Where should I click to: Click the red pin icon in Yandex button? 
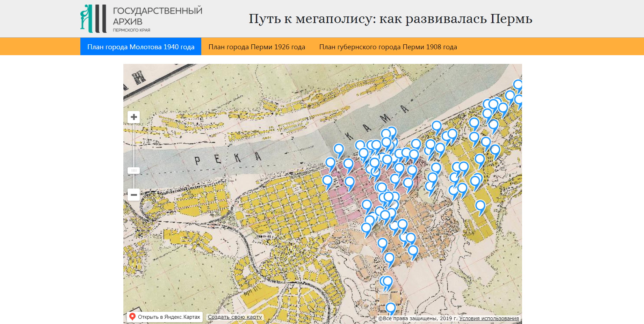pyautogui.click(x=132, y=317)
